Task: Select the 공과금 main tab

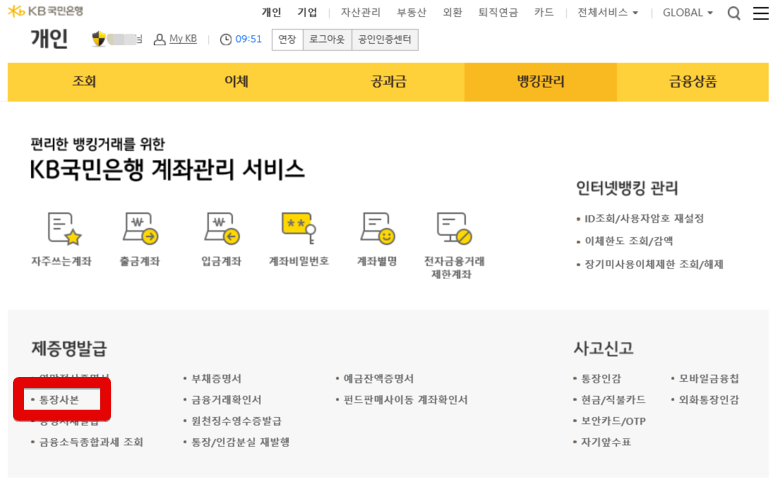Action: coord(388,82)
